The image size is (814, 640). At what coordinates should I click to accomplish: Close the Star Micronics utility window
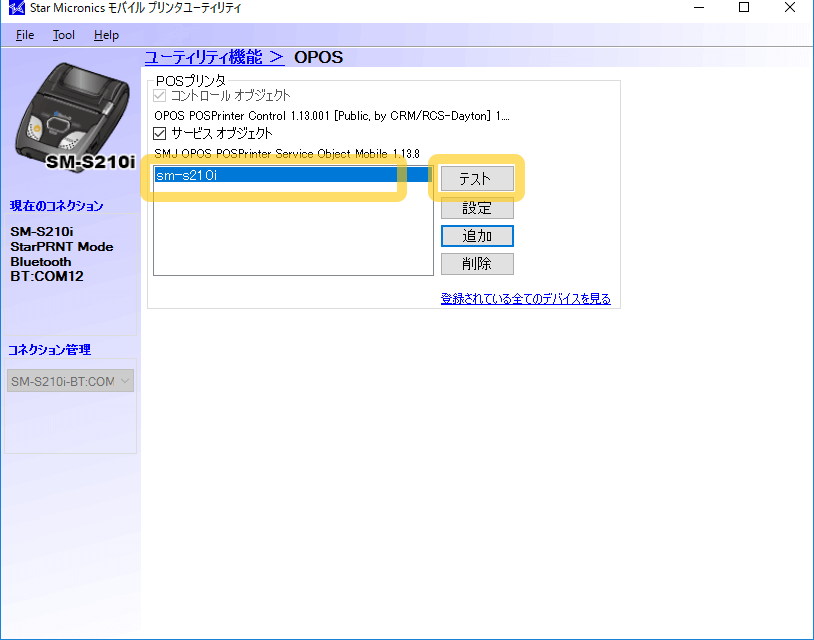[789, 9]
